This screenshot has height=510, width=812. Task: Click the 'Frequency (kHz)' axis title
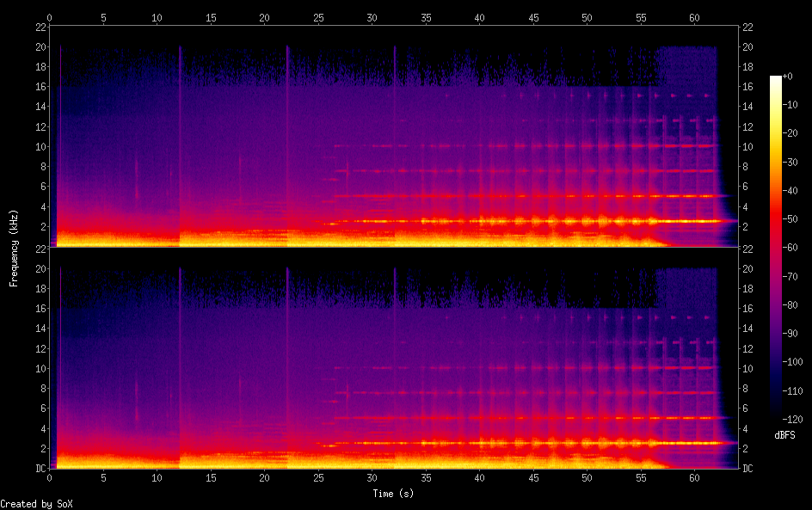(x=14, y=248)
